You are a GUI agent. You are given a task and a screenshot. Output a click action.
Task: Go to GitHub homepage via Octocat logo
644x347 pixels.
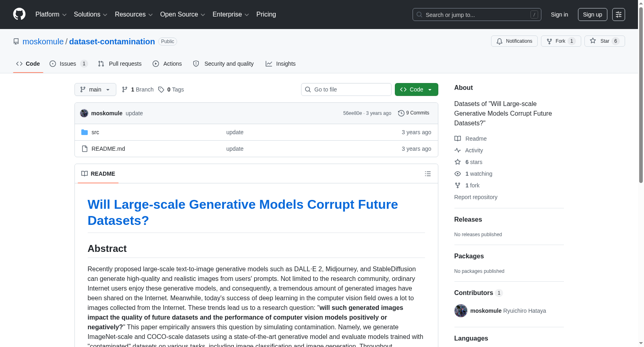[x=19, y=14]
